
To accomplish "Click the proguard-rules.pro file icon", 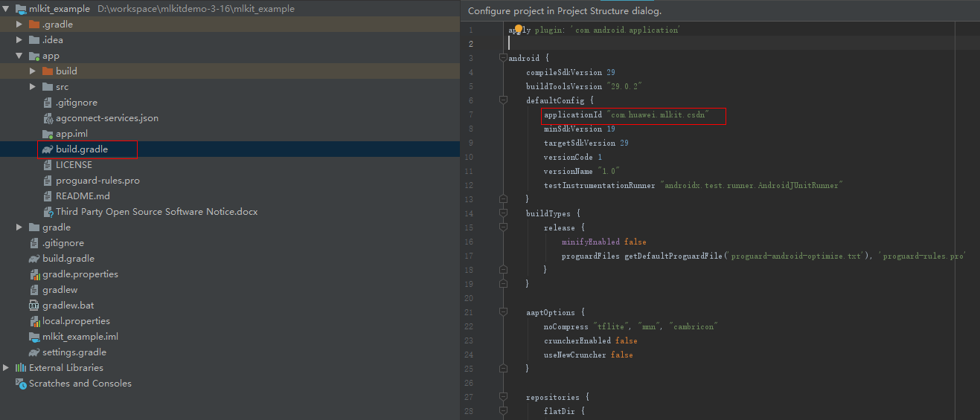I will point(48,181).
